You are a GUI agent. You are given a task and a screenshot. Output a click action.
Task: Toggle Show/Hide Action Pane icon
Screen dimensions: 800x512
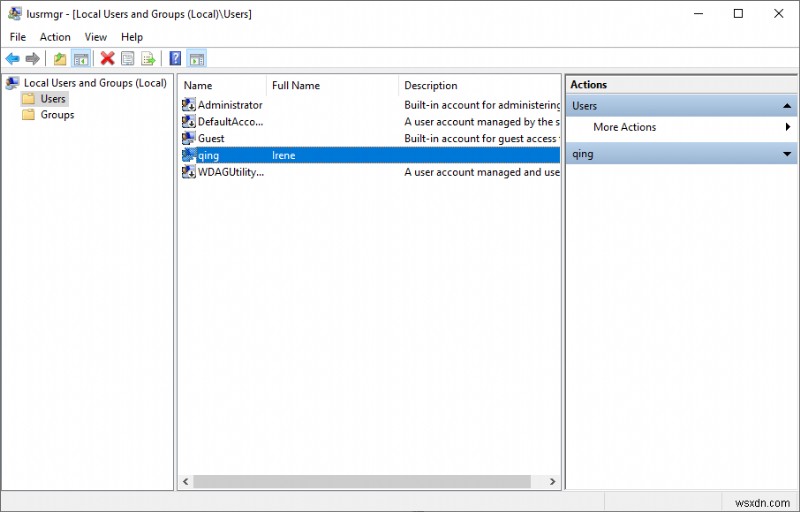[x=197, y=59]
